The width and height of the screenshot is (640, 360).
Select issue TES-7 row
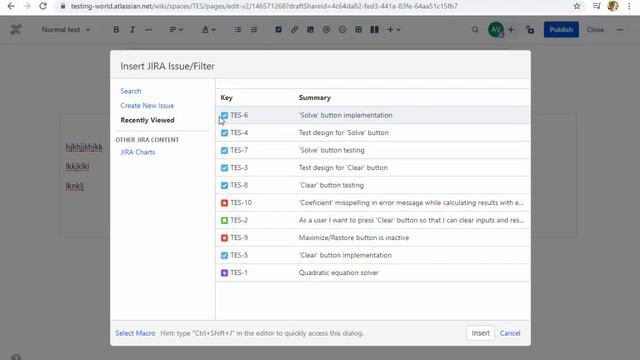coord(373,150)
